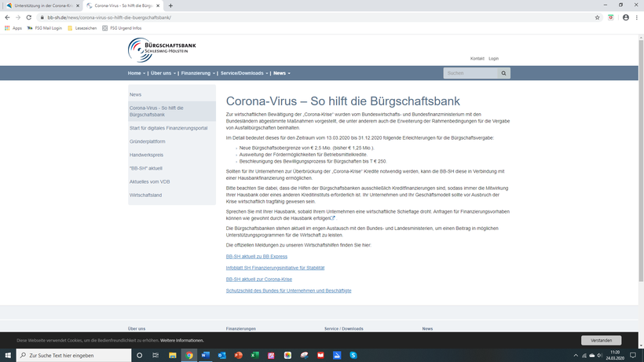Screen dimensions: 644x362
Task: Click the page vertical scrollbar
Action: 641,160
